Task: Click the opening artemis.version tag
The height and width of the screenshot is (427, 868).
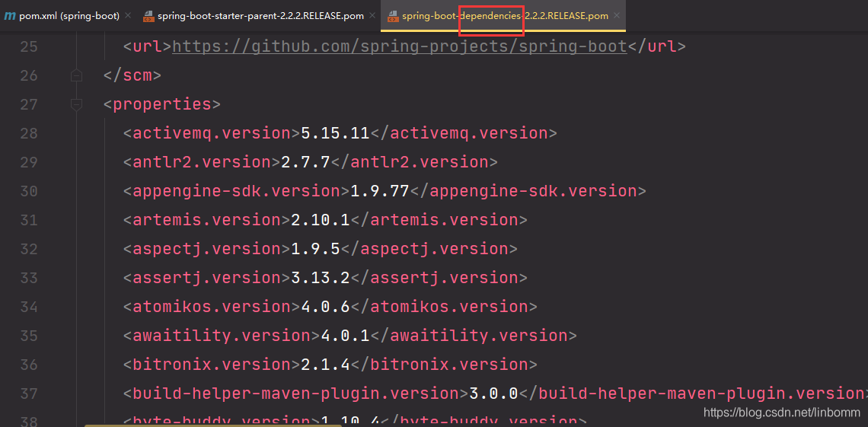Action: tap(206, 219)
